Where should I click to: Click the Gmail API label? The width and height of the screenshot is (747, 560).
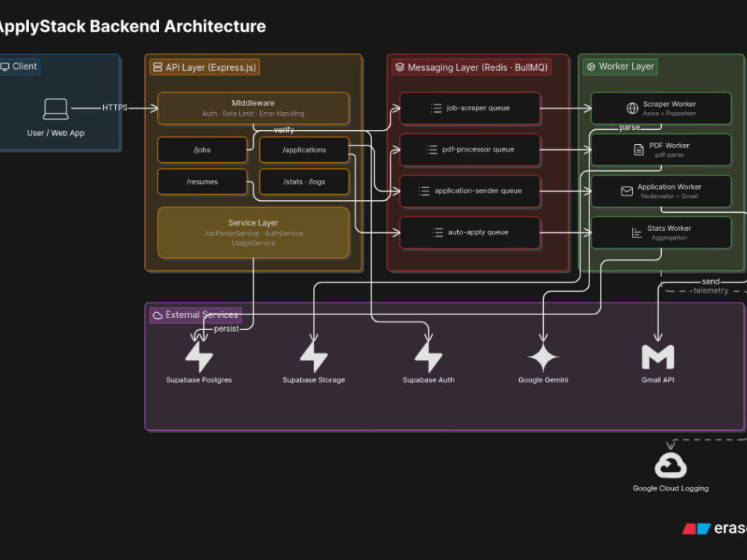(x=658, y=380)
